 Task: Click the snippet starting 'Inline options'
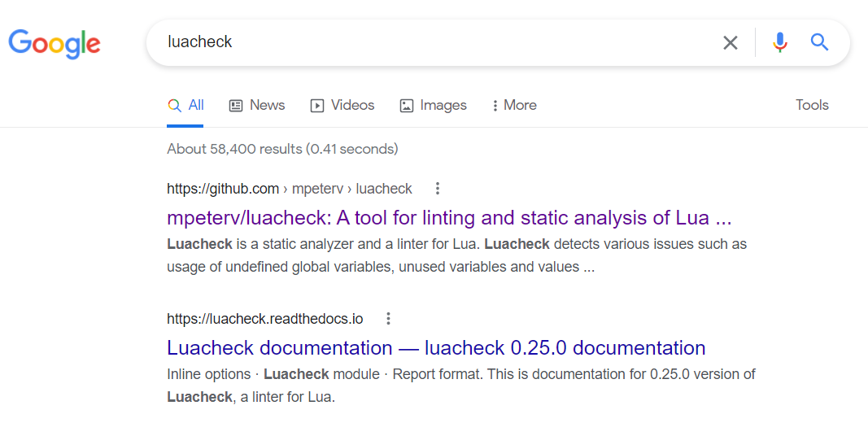pyautogui.click(x=461, y=386)
